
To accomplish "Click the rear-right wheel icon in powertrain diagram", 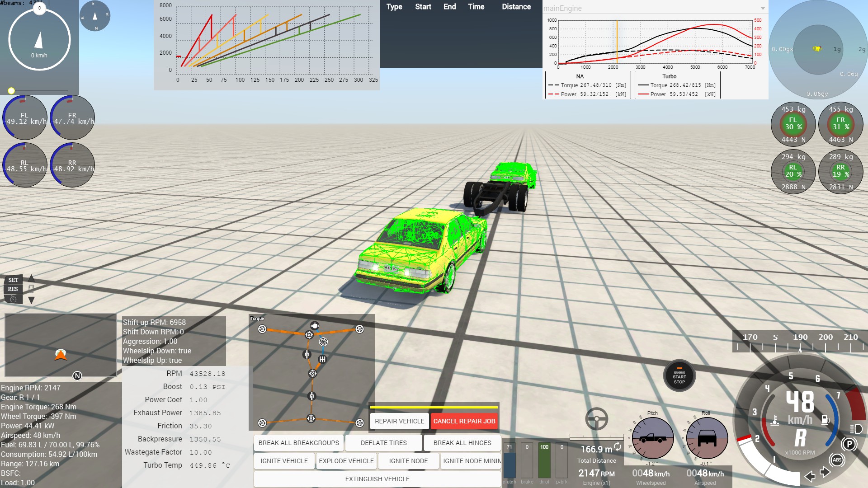I will coord(359,423).
